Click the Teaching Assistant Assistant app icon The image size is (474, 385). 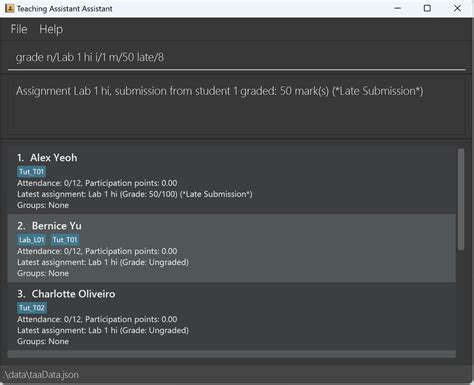click(9, 8)
